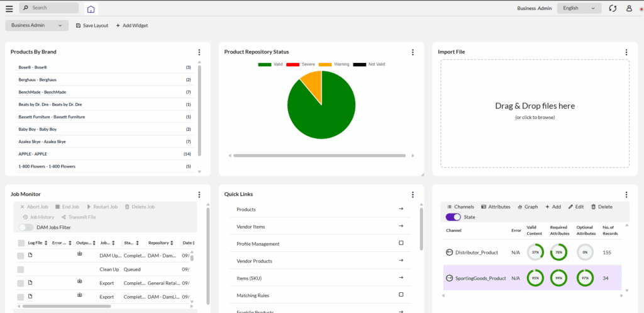Switch to the Attributes view

[x=495, y=207]
